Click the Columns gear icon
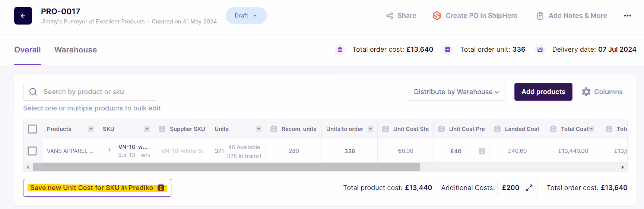 pos(586,92)
